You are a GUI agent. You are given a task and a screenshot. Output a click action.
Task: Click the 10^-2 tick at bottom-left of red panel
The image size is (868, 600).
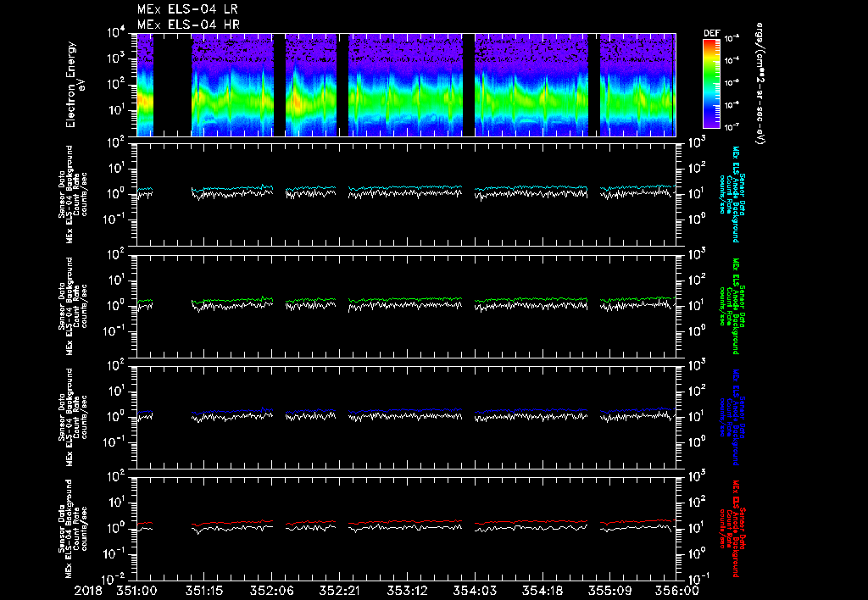pyautogui.click(x=114, y=580)
